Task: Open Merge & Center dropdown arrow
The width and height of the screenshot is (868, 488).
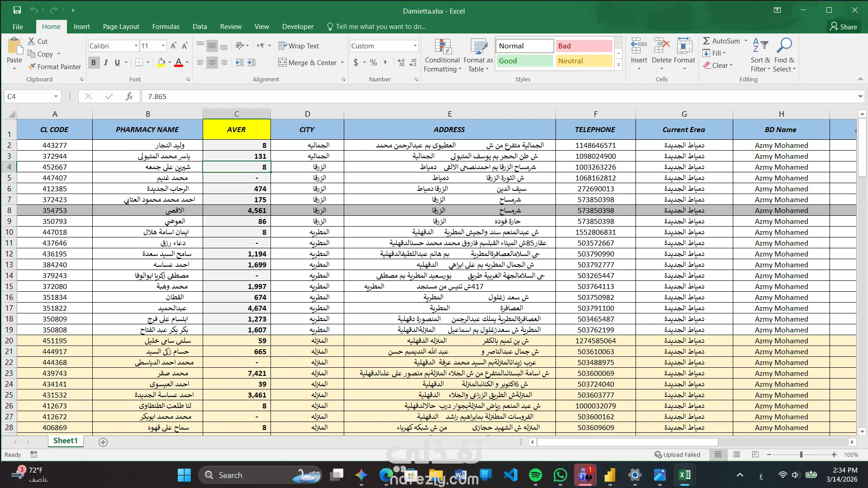Action: 342,62
